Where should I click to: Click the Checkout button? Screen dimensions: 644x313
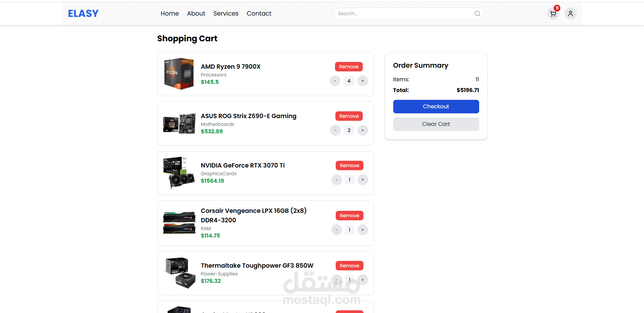(x=436, y=107)
